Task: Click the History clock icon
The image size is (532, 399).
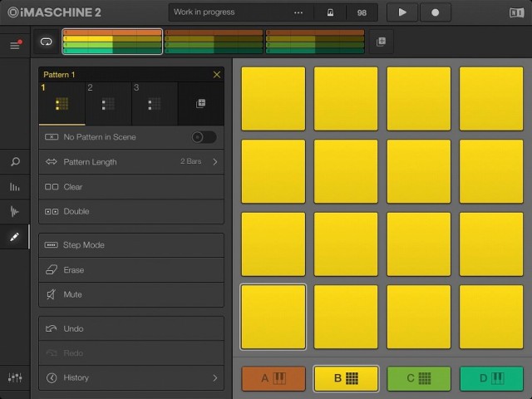Action: pos(52,377)
